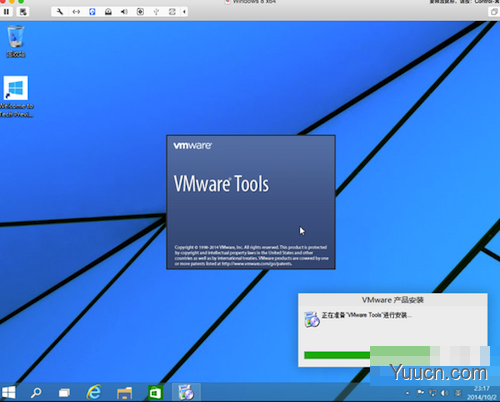Click the input method tray icon

[x=458, y=393]
